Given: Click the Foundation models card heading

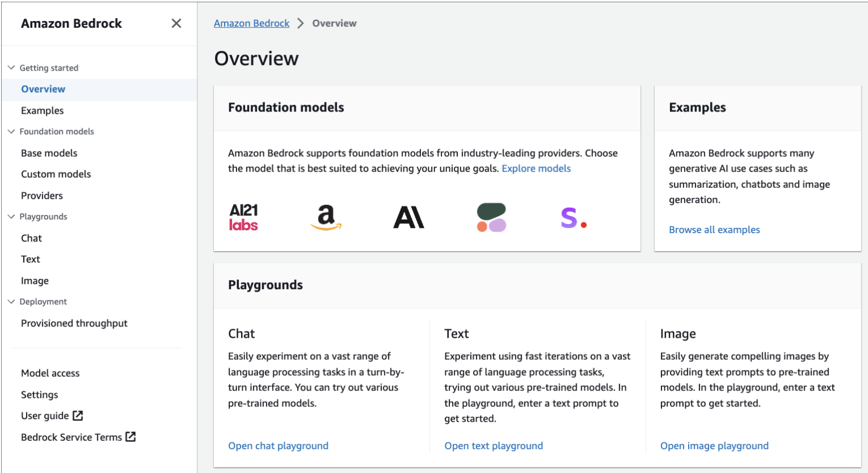Looking at the screenshot, I should point(286,107).
